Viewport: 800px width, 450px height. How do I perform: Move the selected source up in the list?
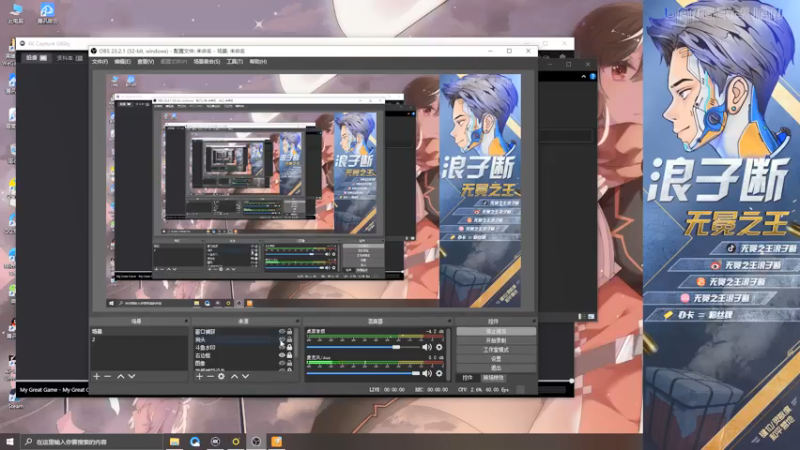point(234,377)
